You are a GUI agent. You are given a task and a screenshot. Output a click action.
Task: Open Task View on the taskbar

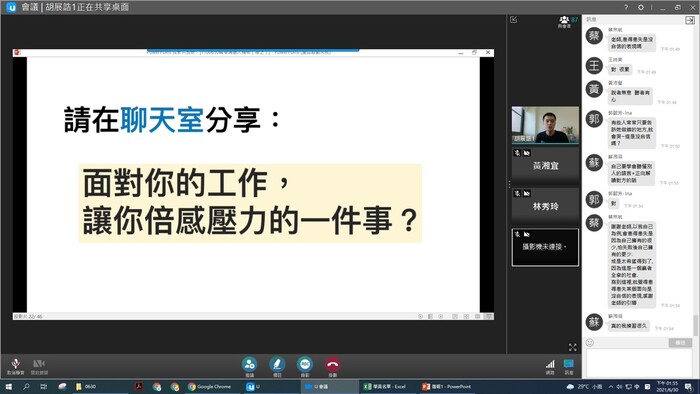[43, 386]
